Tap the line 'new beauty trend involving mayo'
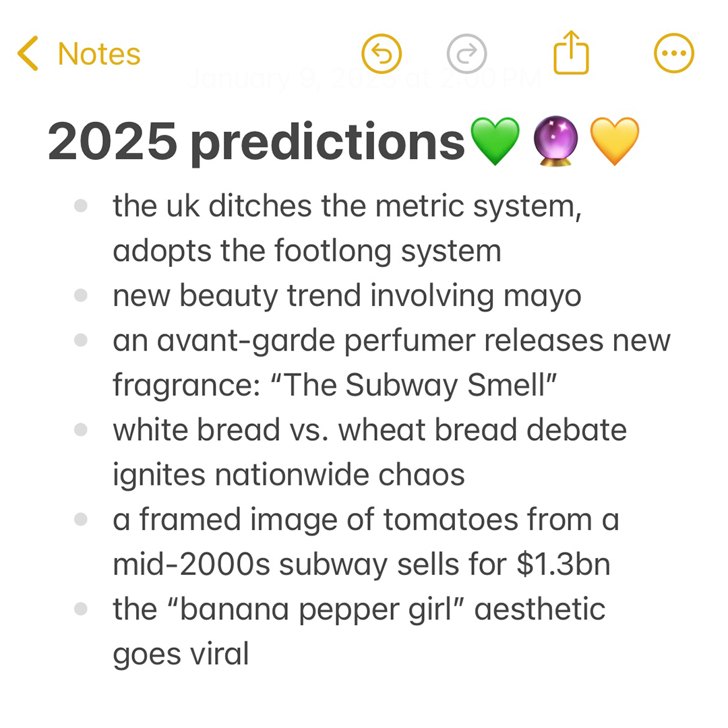 coord(347,297)
